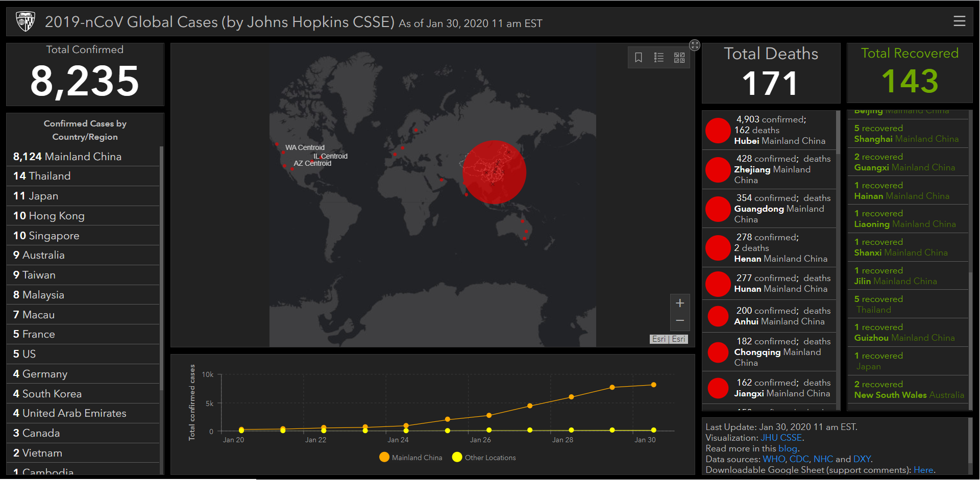Open the NHC data source link
The width and height of the screenshot is (980, 480).
pos(823,459)
